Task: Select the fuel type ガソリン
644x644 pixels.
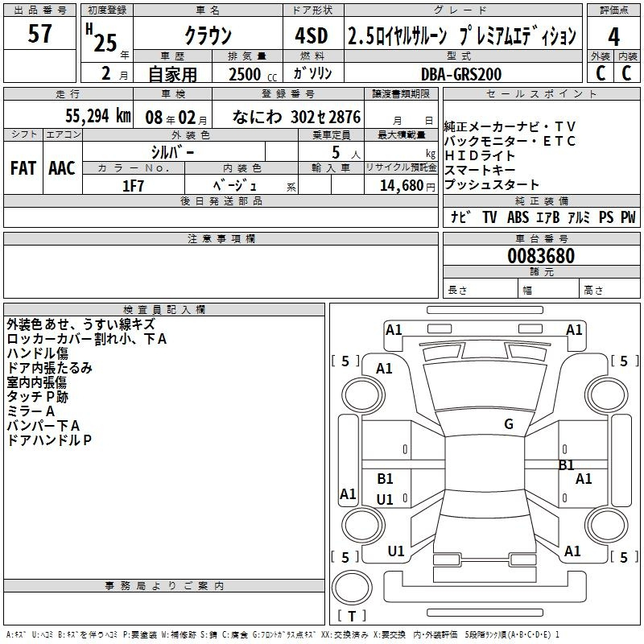Action: (312, 73)
